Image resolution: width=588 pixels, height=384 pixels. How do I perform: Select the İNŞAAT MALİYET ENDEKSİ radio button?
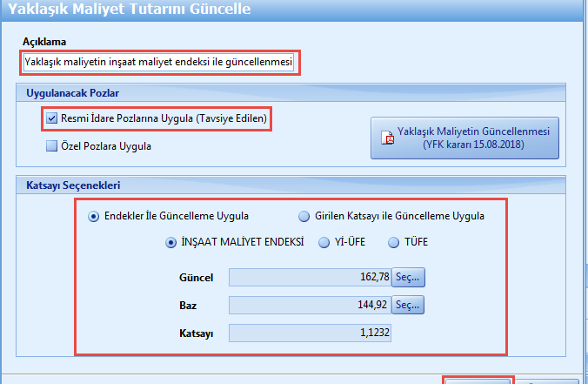[x=171, y=243]
